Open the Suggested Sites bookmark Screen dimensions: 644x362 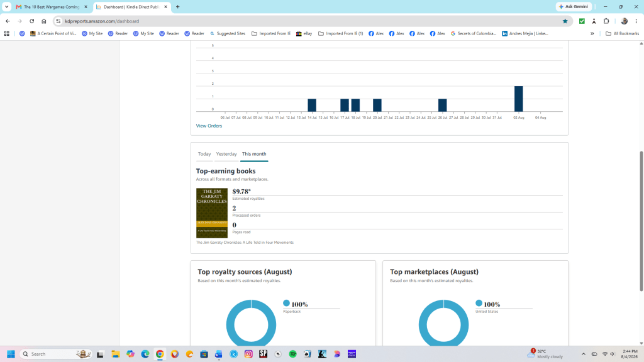pos(227,34)
